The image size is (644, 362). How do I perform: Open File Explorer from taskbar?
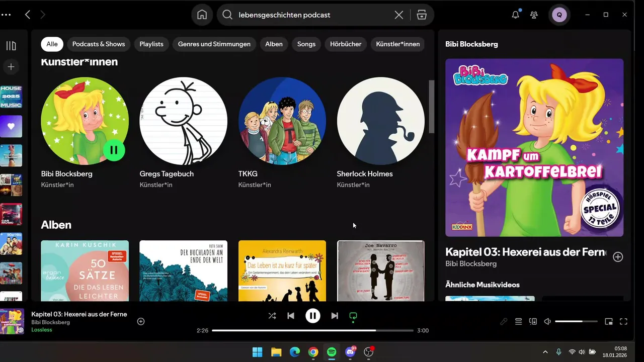[276, 352]
